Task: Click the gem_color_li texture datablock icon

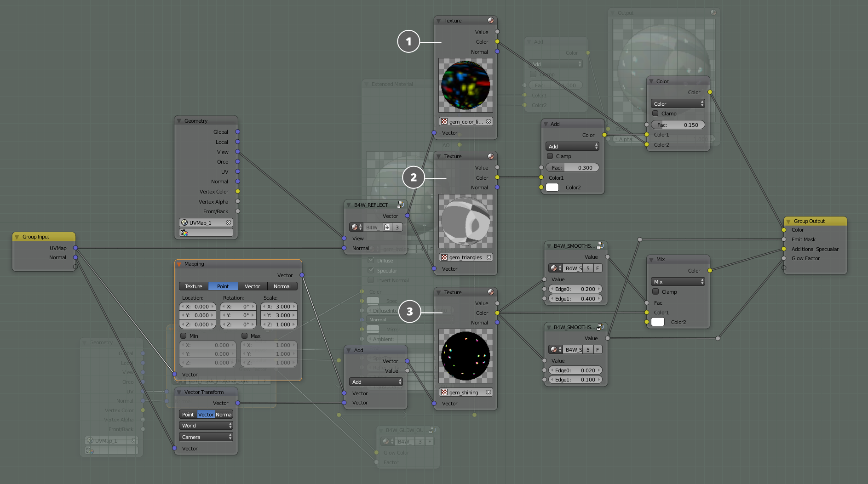Action: coord(444,122)
